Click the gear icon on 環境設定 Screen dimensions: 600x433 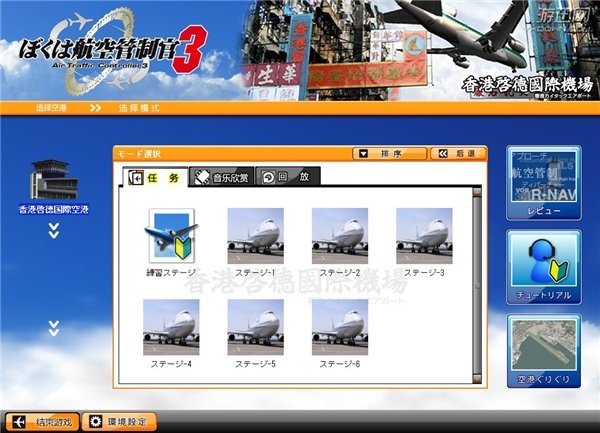[x=96, y=422]
